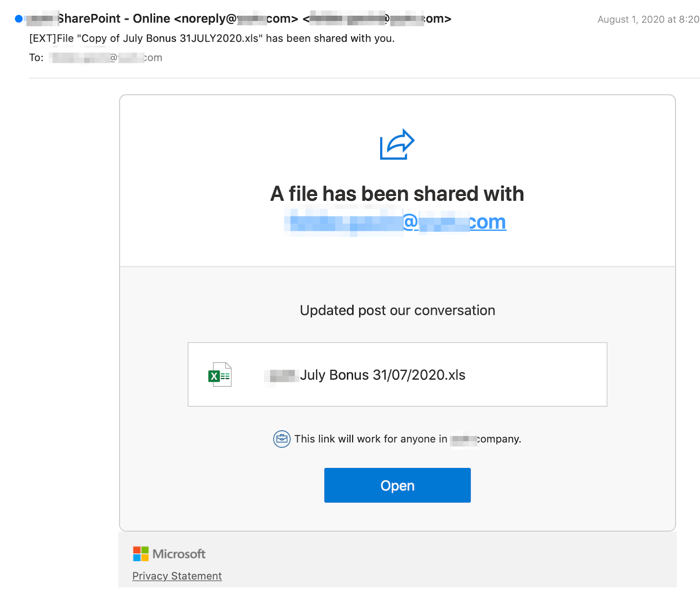Click the green Excel file icon
This screenshot has width=700, height=604.
pyautogui.click(x=220, y=375)
